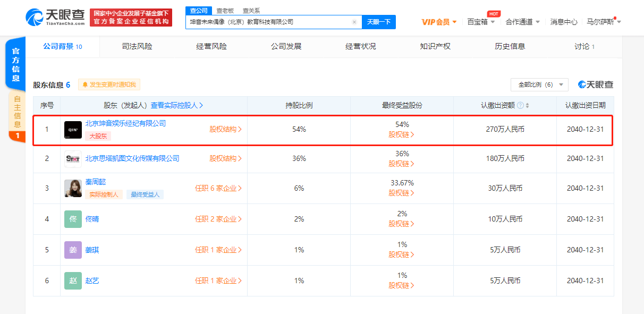644x314 pixels.
Task: Clear the search box with X icon
Action: pyautogui.click(x=354, y=22)
